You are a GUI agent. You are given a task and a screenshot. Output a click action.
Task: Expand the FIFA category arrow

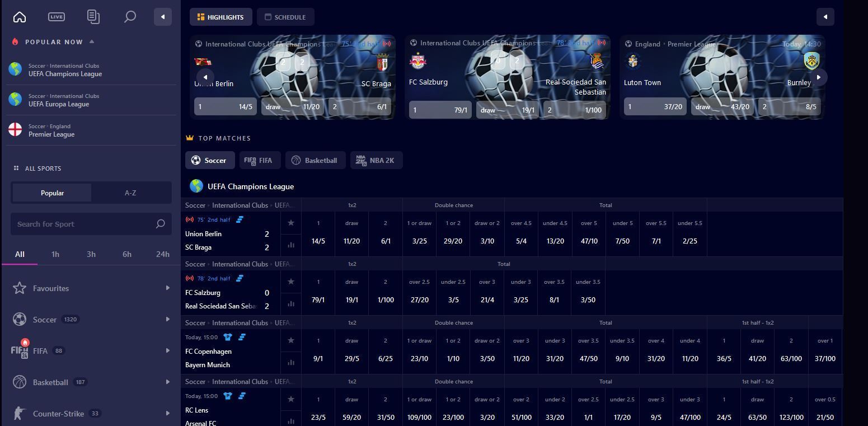coord(167,350)
